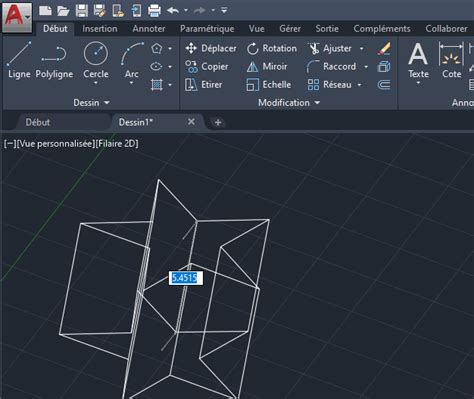Click the dynamic input field showing 5.4515

click(185, 278)
